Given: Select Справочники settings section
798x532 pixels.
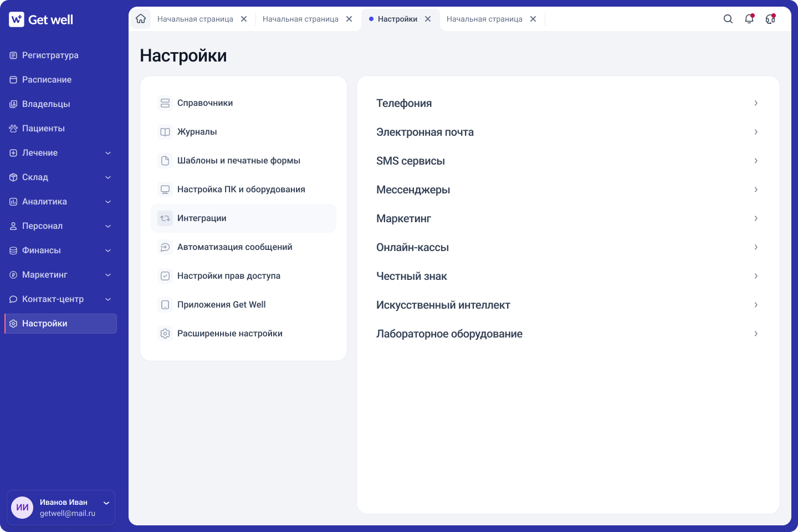Looking at the screenshot, I should (x=243, y=103).
